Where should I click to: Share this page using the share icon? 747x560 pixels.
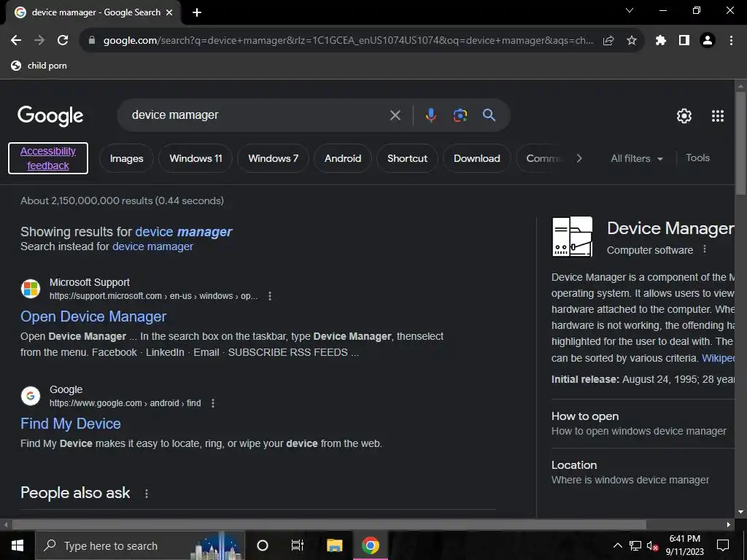point(608,41)
